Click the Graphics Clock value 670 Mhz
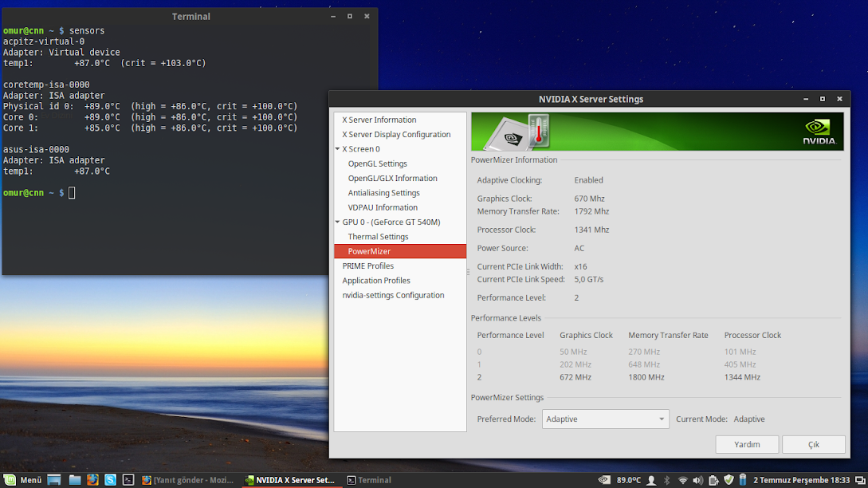The width and height of the screenshot is (868, 488). pyautogui.click(x=589, y=199)
